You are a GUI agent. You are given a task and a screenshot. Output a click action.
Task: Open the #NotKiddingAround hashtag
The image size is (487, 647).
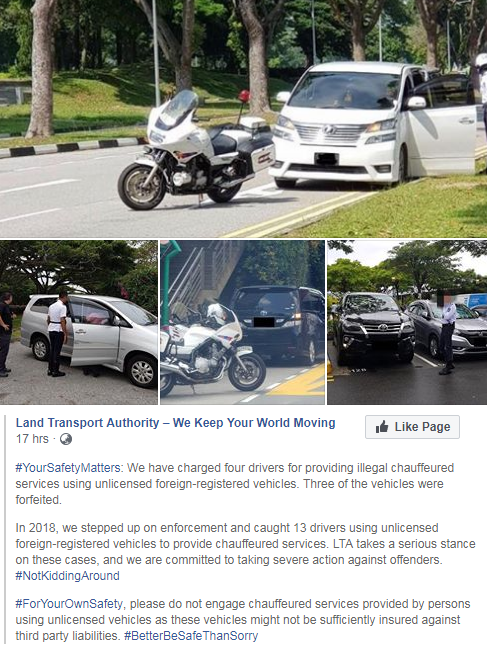click(x=67, y=576)
